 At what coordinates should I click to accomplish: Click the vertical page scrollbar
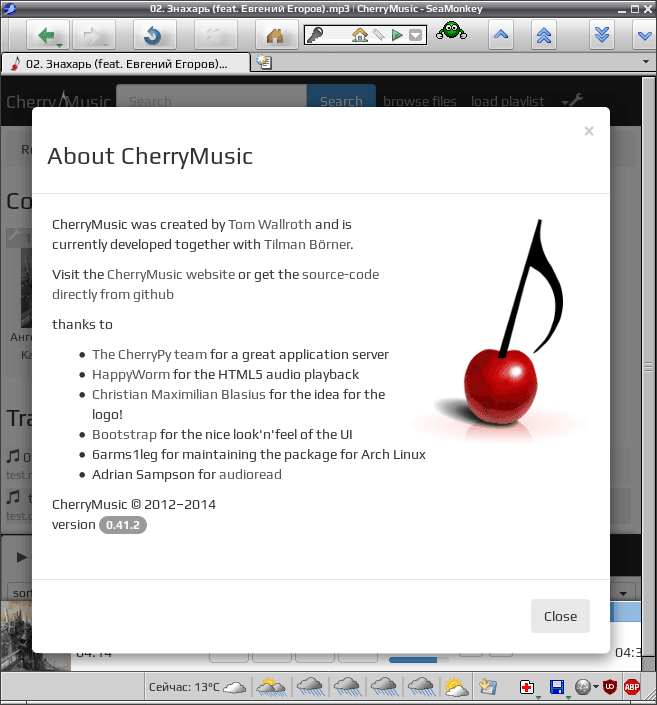(648, 367)
